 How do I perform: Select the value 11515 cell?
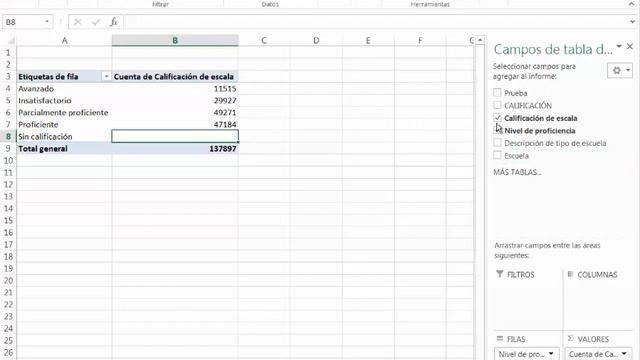click(175, 89)
